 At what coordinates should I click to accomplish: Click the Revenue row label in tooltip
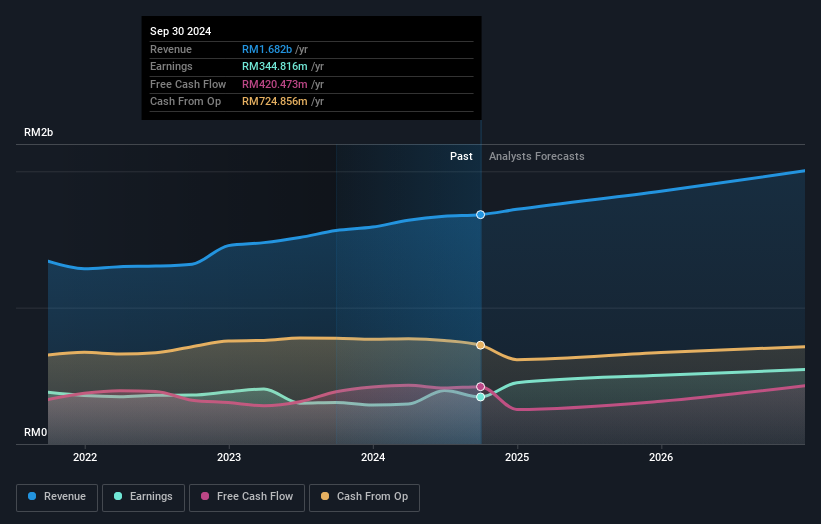click(x=171, y=49)
